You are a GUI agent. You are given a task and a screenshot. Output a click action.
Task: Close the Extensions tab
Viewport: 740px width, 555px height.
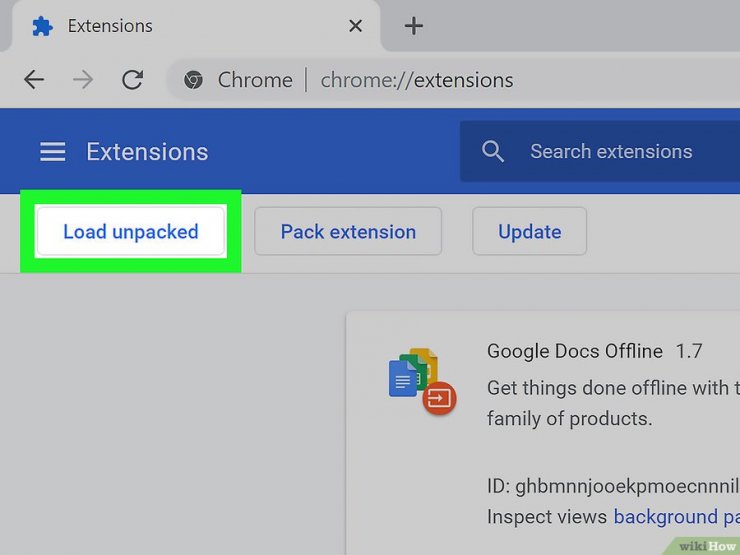pos(355,25)
